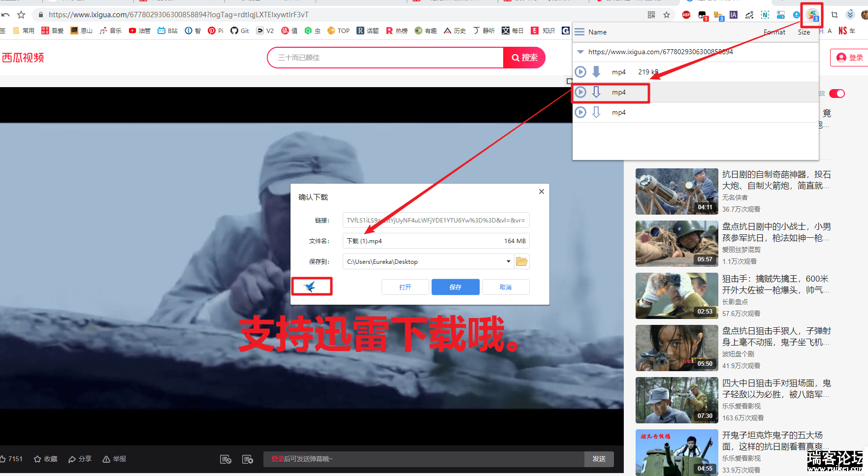Like the video with 7151 likes

tap(11, 459)
